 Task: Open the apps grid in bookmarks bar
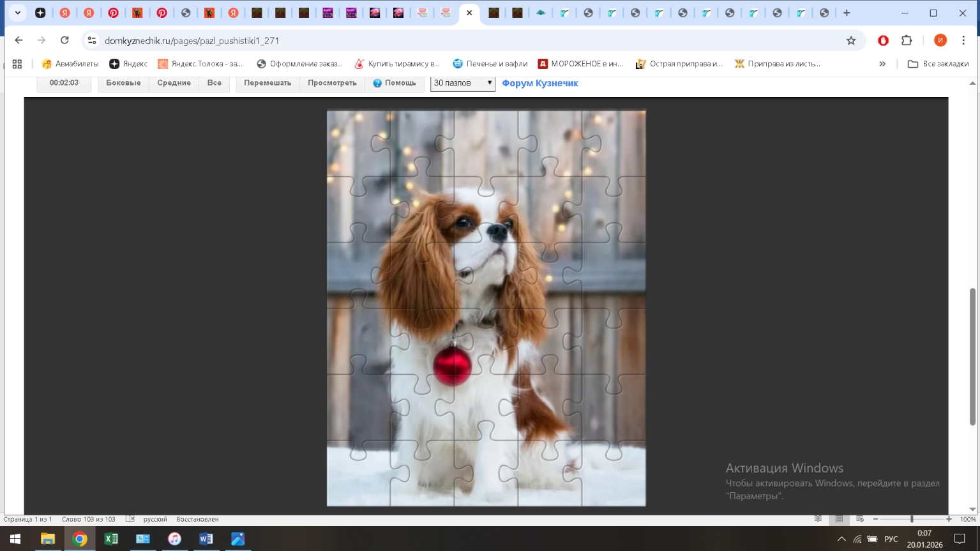coord(17,64)
